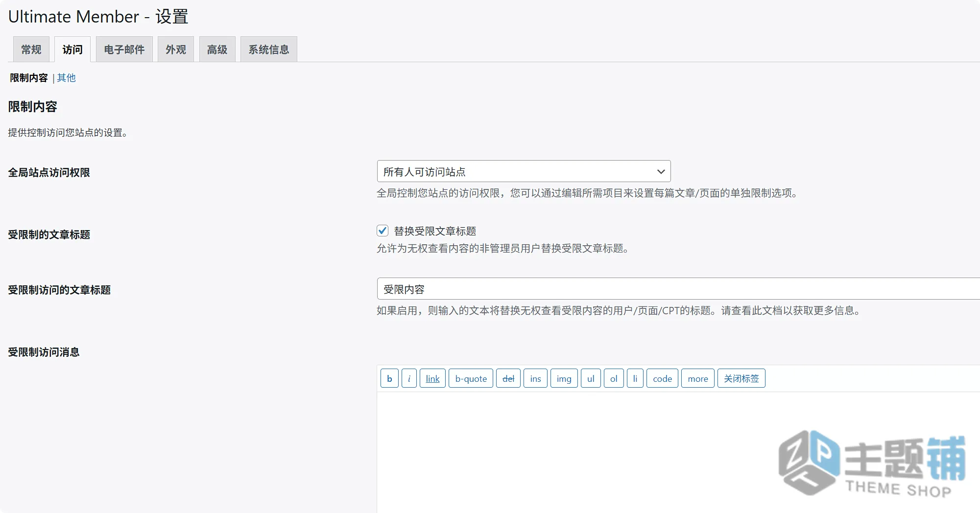Select the 访问 tab
The width and height of the screenshot is (980, 513).
coord(72,49)
